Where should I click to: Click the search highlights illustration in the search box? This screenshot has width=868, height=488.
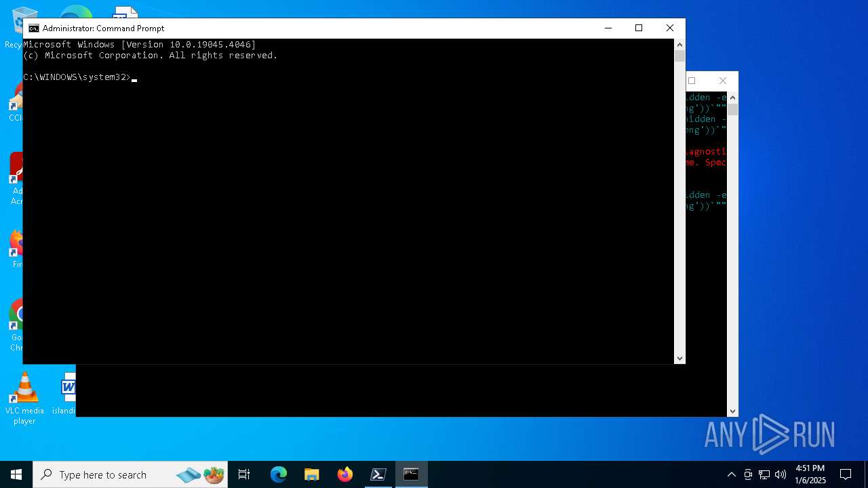point(201,474)
